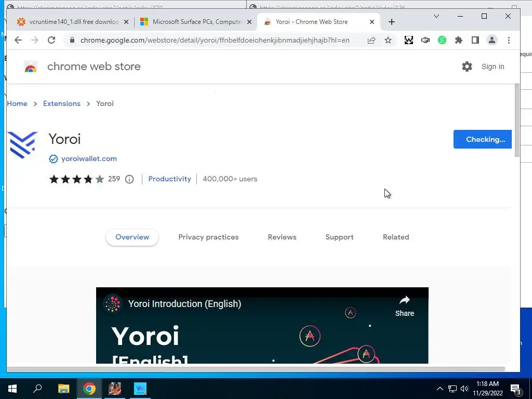Image resolution: width=532 pixels, height=399 pixels.
Task: Click the Chrome Web Store rainbow logo
Action: pos(31,67)
